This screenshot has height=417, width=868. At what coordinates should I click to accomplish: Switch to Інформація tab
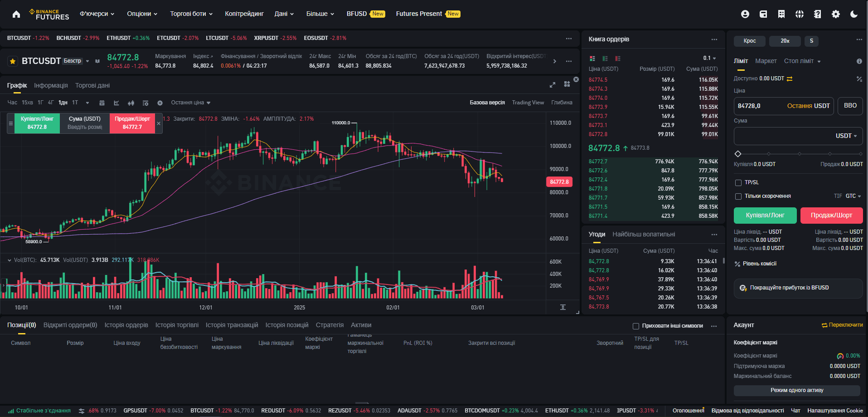tap(51, 86)
